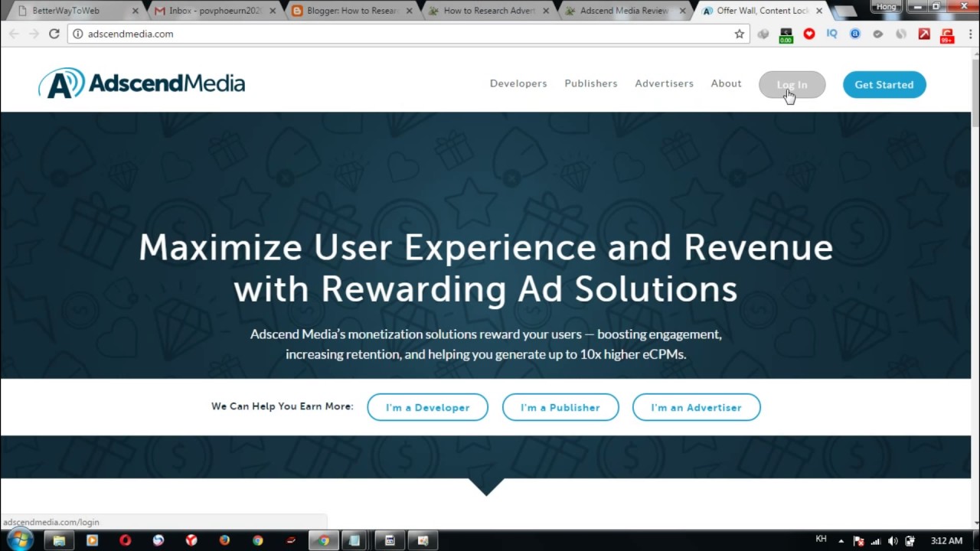Open Advertisers nav menu
The height and width of the screenshot is (551, 980).
point(664,83)
